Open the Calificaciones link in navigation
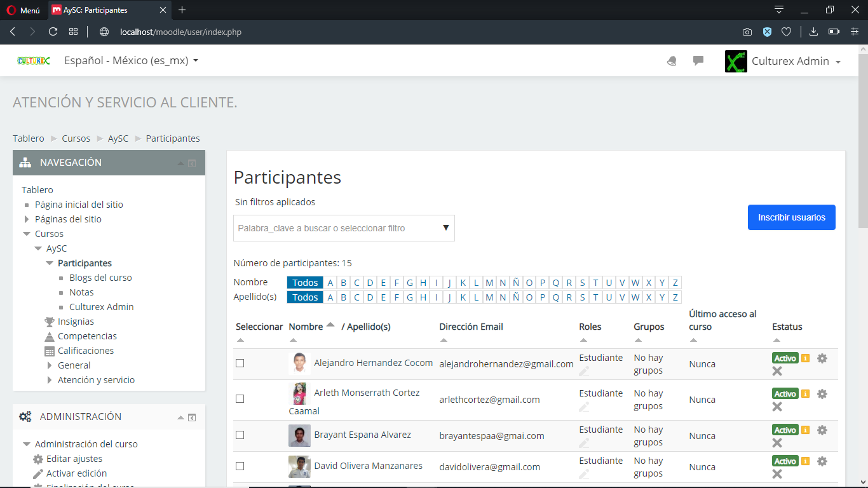 [86, 351]
